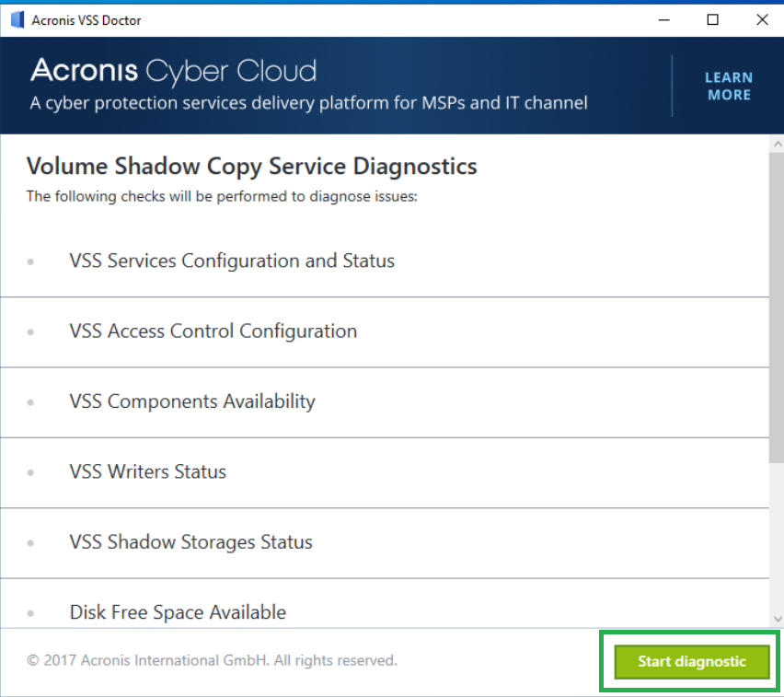Open the LEARN MORE link
The width and height of the screenshot is (784, 697).
tap(728, 86)
